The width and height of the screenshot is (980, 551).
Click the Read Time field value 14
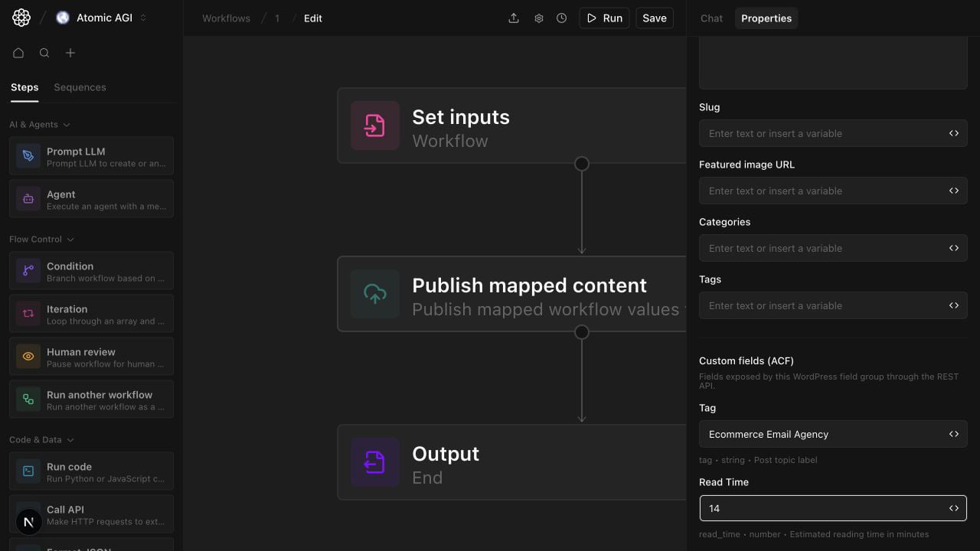833,508
